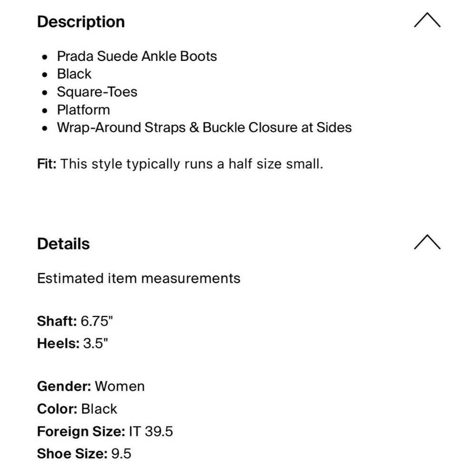476x476 pixels.
Task: Collapse the Details section chevron
Action: click(x=427, y=242)
